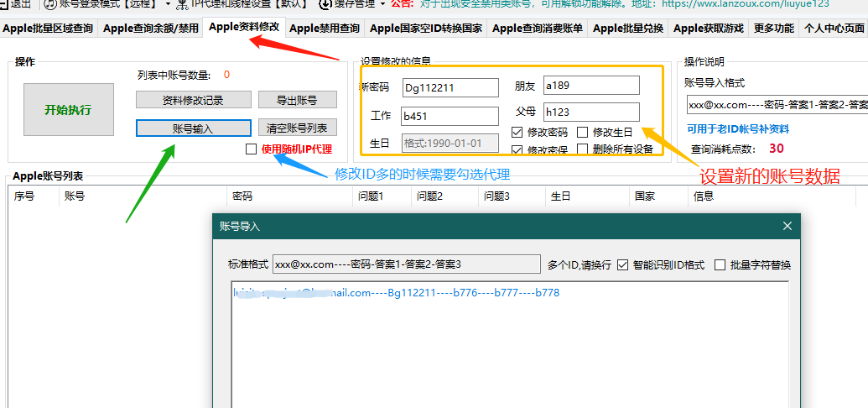Viewport: 868px width, 408px height.
Task: Click the 问题2 column header
Action: click(x=445, y=196)
